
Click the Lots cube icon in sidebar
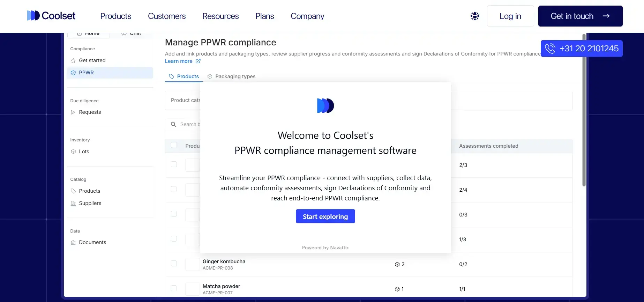point(73,152)
